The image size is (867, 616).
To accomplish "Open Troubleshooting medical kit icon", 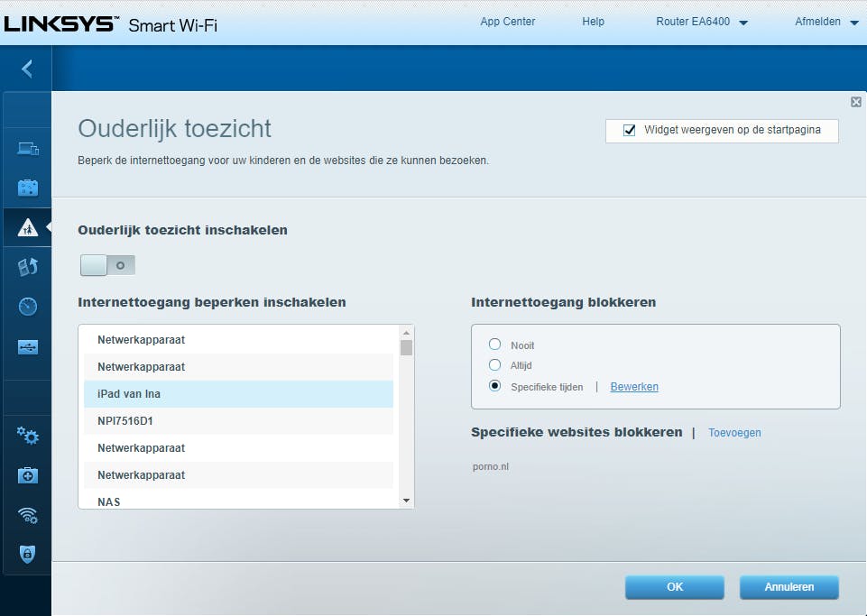I will [x=28, y=475].
